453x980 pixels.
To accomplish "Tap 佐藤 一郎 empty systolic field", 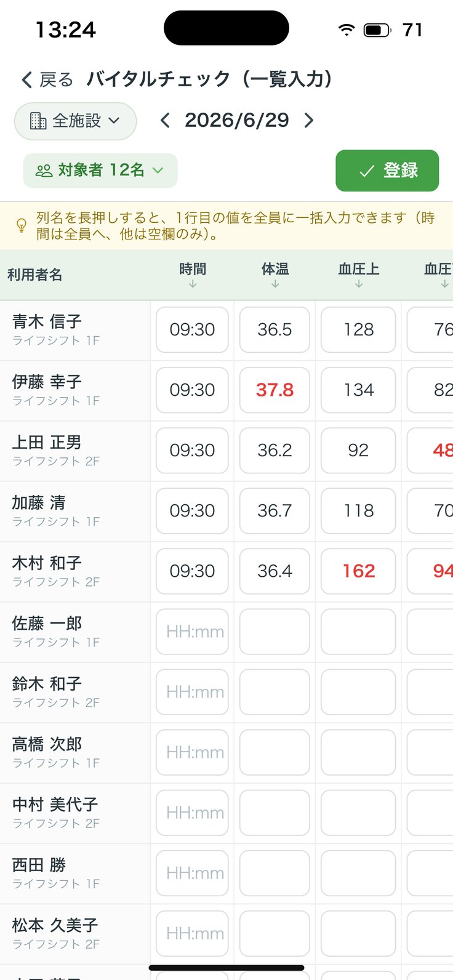I will 358,632.
